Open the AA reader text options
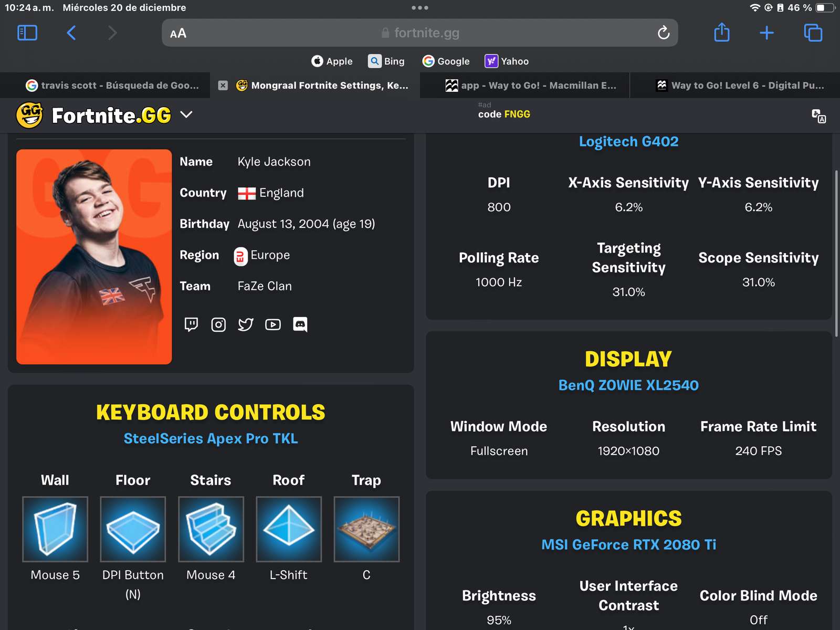This screenshot has width=840, height=630. [x=178, y=33]
